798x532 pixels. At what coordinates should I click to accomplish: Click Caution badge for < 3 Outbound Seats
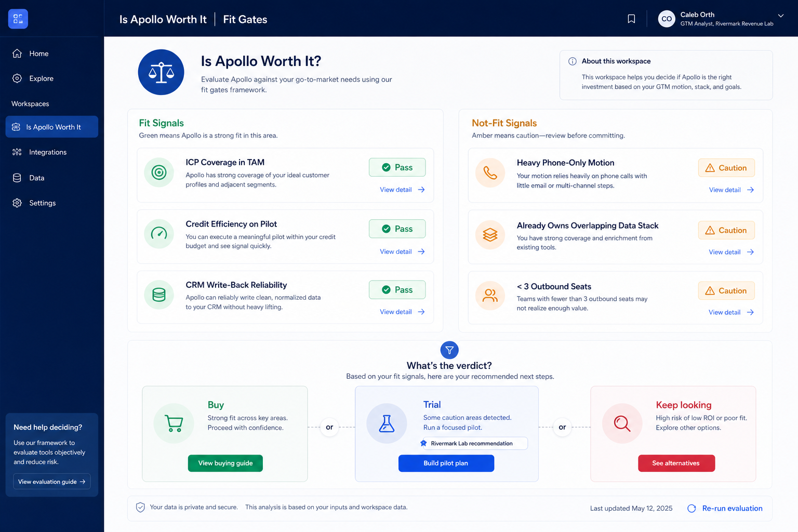coord(726,291)
